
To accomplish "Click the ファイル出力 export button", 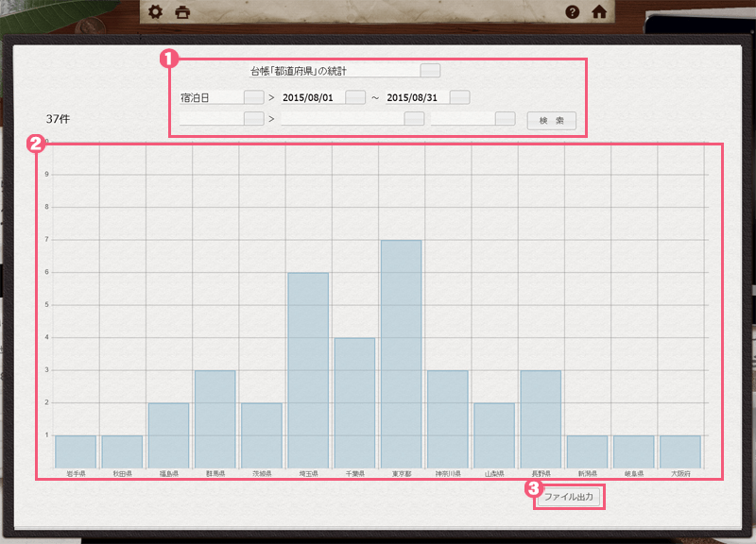I will click(x=569, y=497).
